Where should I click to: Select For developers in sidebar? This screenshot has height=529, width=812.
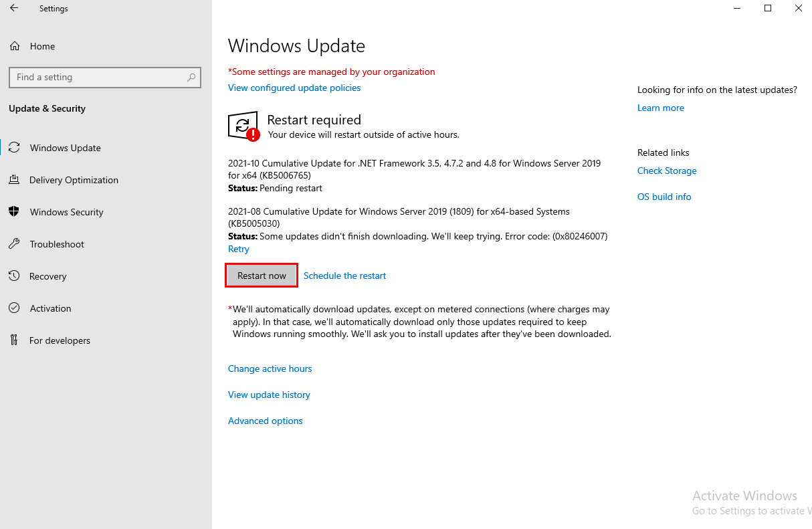[x=60, y=340]
